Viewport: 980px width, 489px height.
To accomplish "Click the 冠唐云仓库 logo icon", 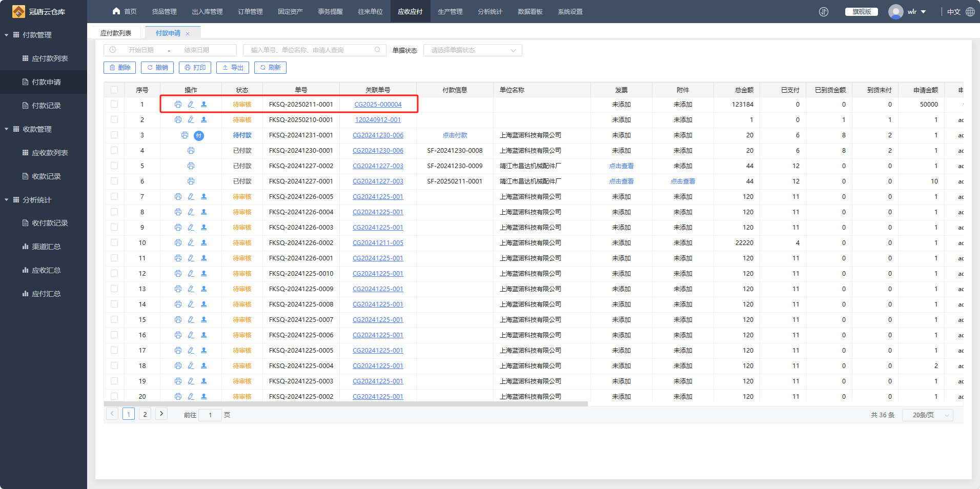I will [x=18, y=11].
